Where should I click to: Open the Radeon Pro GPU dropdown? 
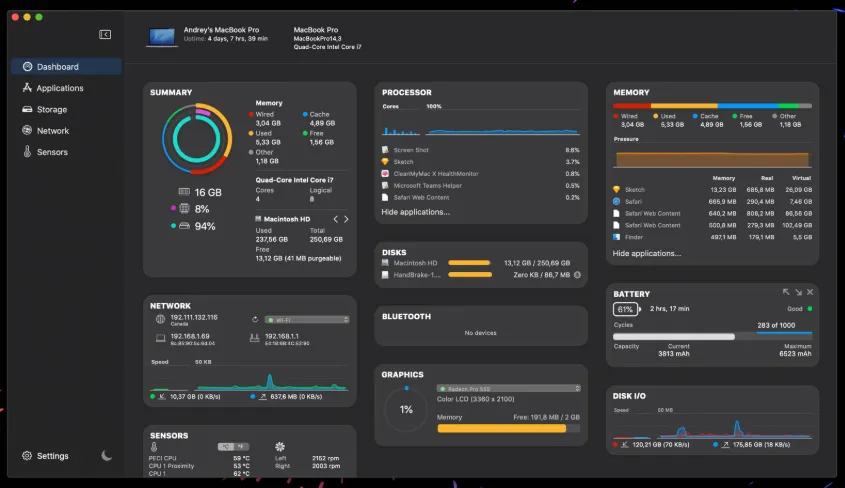click(x=509, y=388)
